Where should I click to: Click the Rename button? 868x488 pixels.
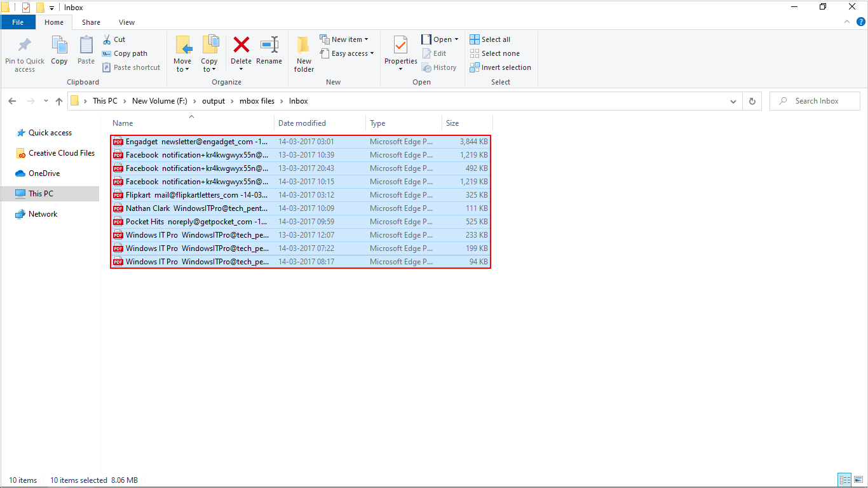pyautogui.click(x=269, y=51)
